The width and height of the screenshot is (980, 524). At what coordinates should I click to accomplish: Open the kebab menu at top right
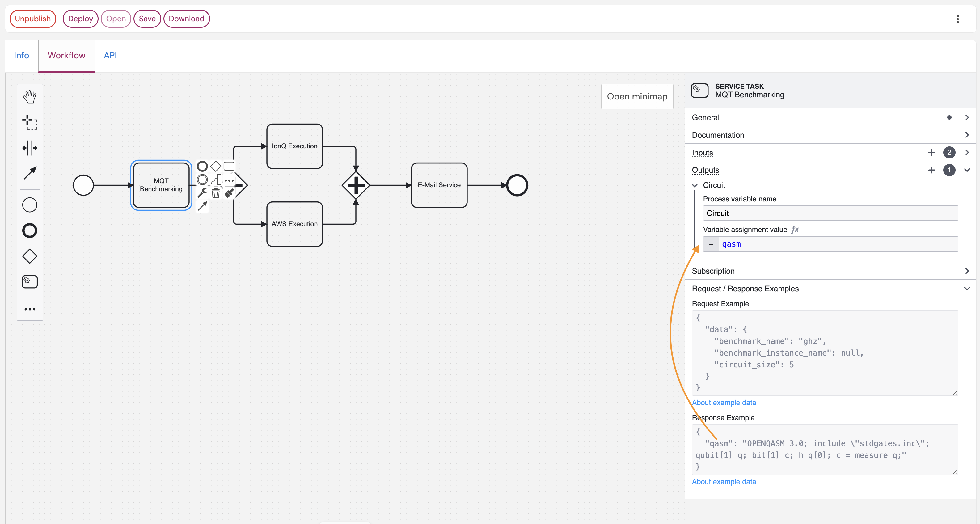(958, 19)
